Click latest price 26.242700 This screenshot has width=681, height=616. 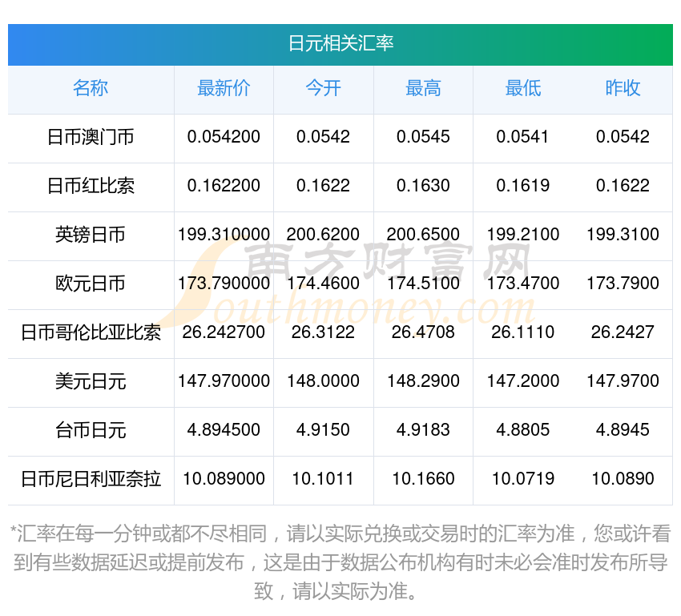(224, 332)
